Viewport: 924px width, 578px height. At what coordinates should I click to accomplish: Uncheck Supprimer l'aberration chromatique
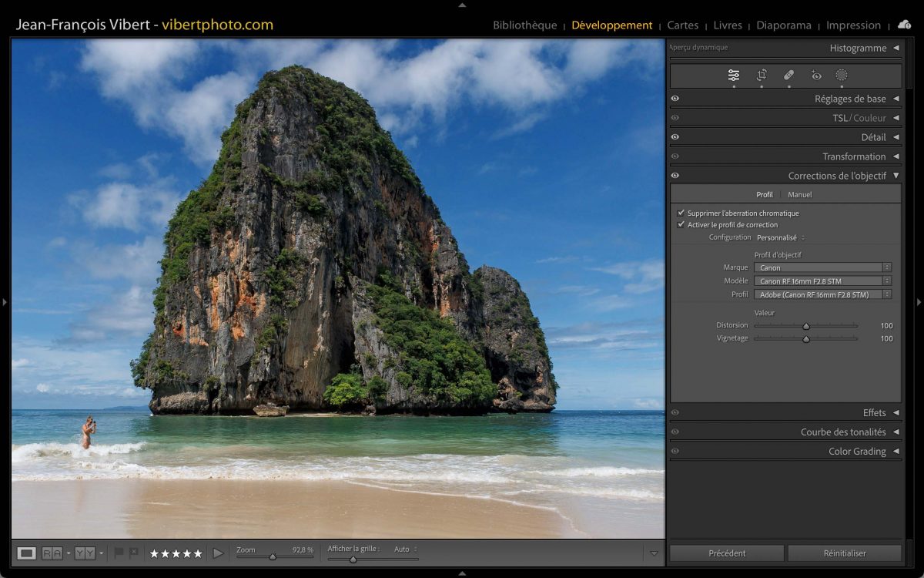pos(681,213)
